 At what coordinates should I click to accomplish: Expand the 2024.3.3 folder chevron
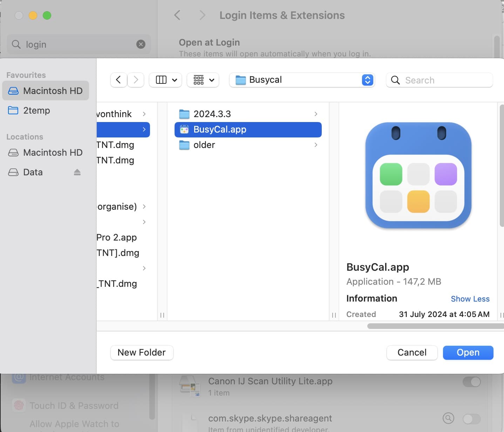(x=316, y=114)
